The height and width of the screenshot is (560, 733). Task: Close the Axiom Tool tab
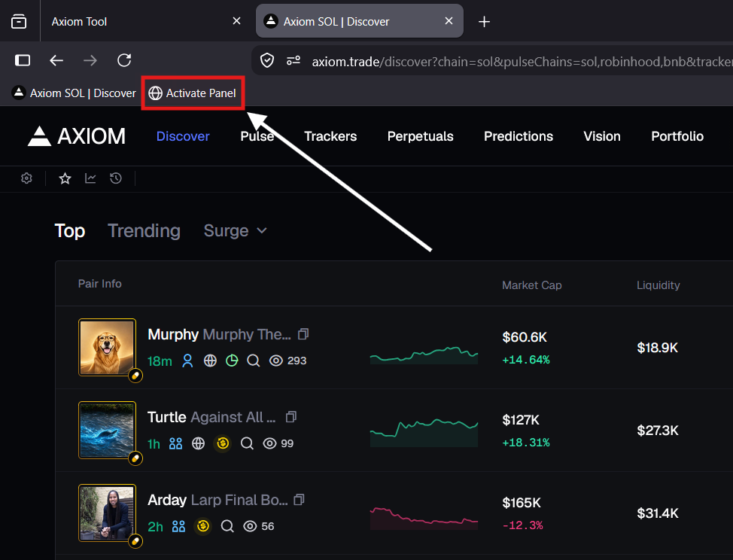[236, 21]
